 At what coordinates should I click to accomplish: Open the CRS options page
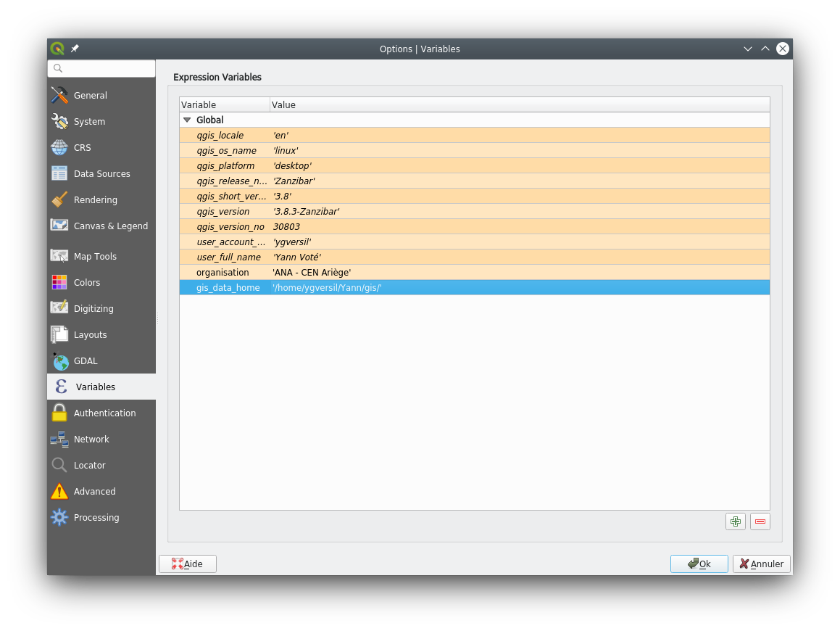pyautogui.click(x=101, y=147)
